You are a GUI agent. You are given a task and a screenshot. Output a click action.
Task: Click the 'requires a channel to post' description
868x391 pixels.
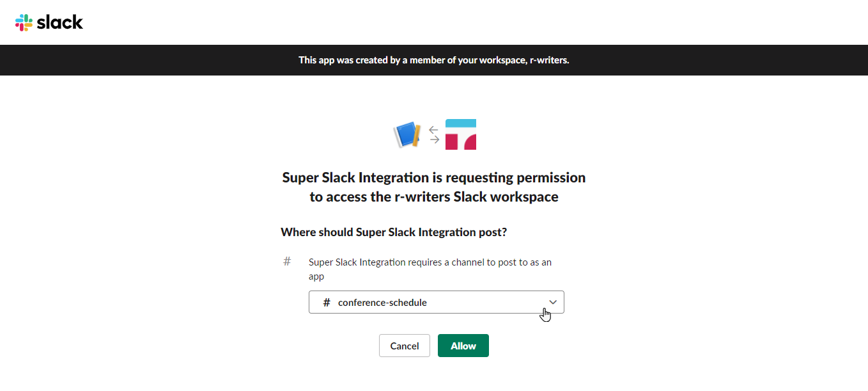(430, 262)
